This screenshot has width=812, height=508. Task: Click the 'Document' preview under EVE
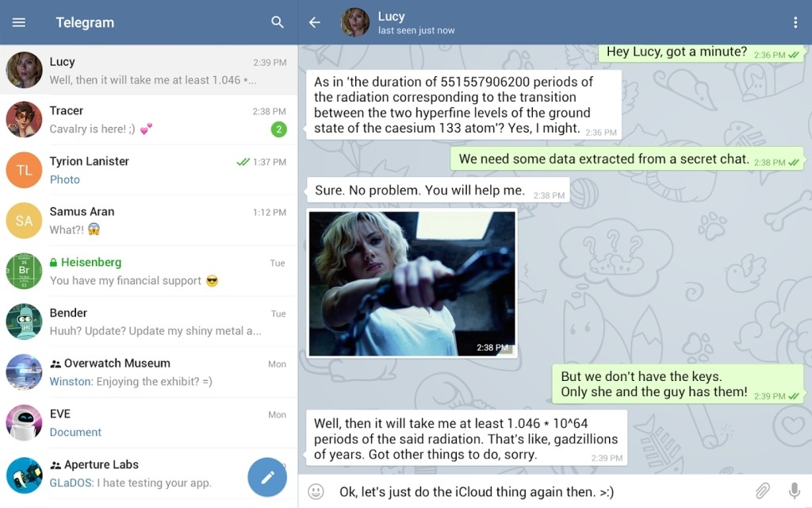point(75,433)
